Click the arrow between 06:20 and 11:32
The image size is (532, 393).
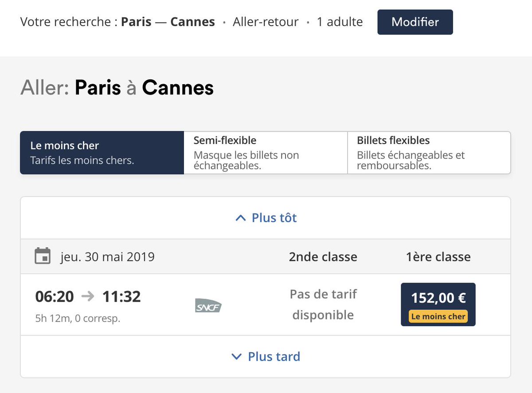tap(88, 296)
